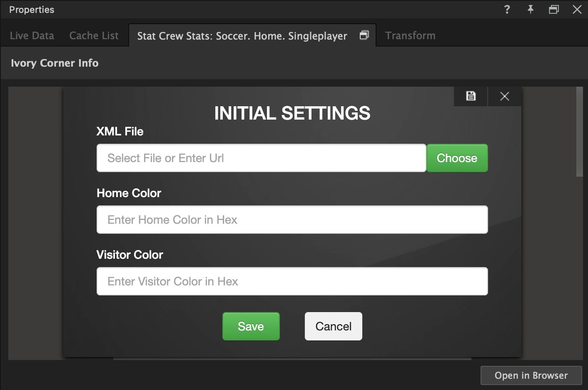This screenshot has width=588, height=390.
Task: Click the Cancel button
Action: pyautogui.click(x=334, y=326)
